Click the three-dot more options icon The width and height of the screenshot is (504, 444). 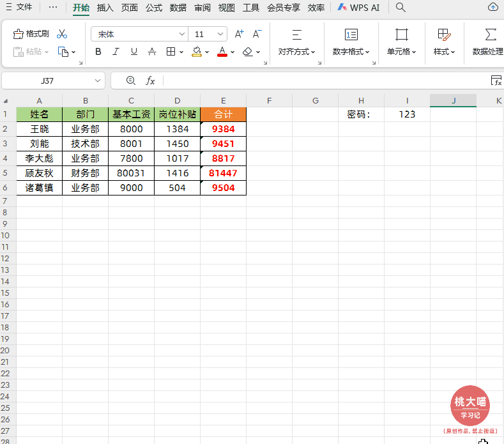click(53, 7)
